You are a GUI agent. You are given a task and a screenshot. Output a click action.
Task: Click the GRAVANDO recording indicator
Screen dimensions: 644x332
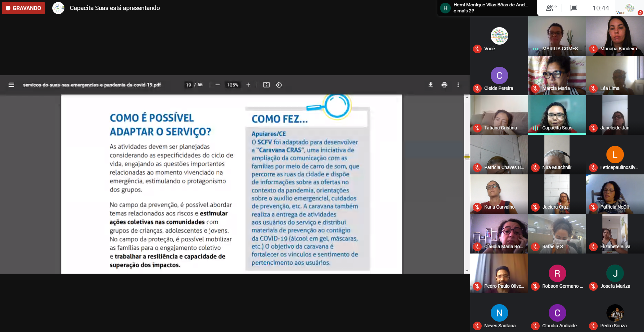click(23, 8)
